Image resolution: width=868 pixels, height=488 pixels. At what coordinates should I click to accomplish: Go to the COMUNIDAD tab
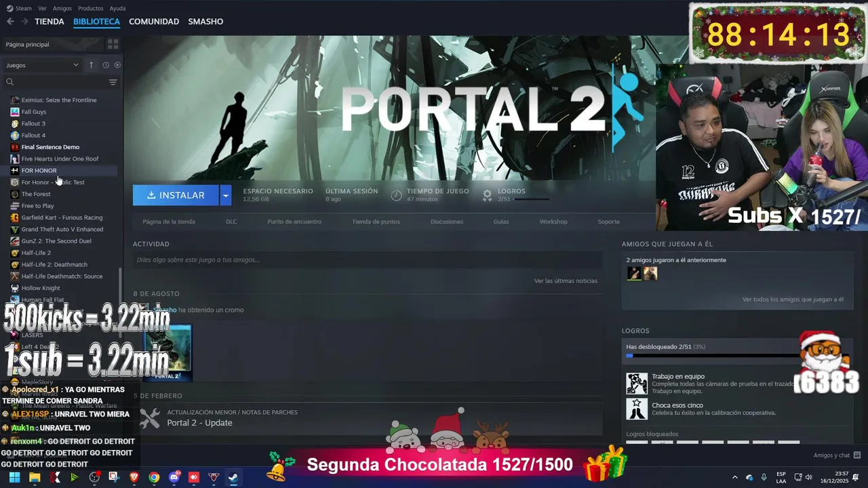154,22
